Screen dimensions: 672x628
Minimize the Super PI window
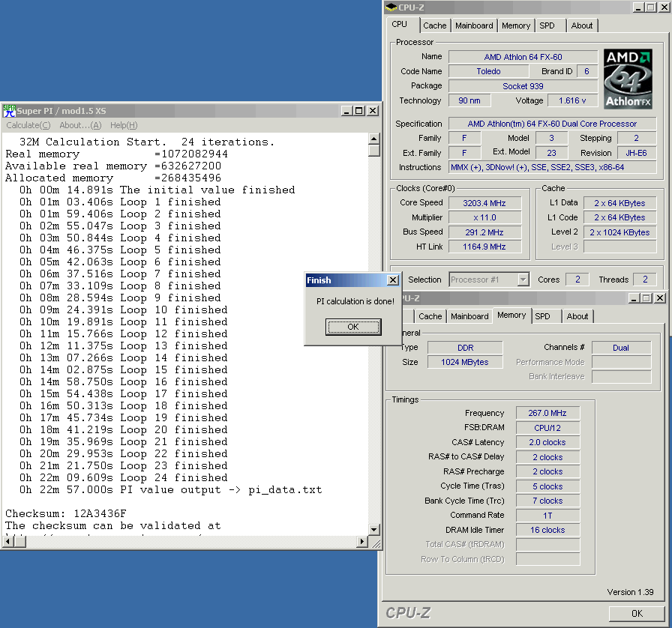346,111
